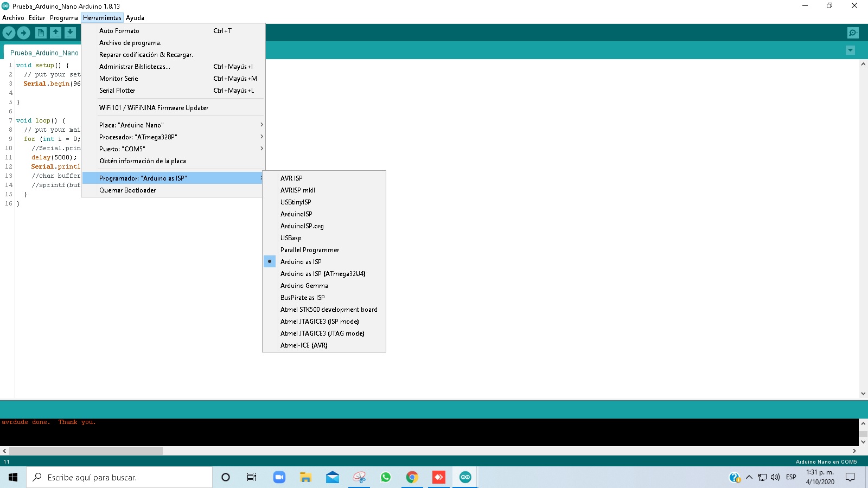This screenshot has width=868, height=488.
Task: Click the Cortana circle icon
Action: tap(226, 477)
